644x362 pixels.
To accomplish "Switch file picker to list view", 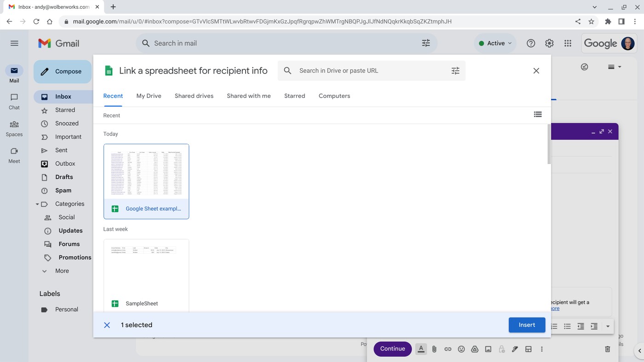I will pos(537,114).
